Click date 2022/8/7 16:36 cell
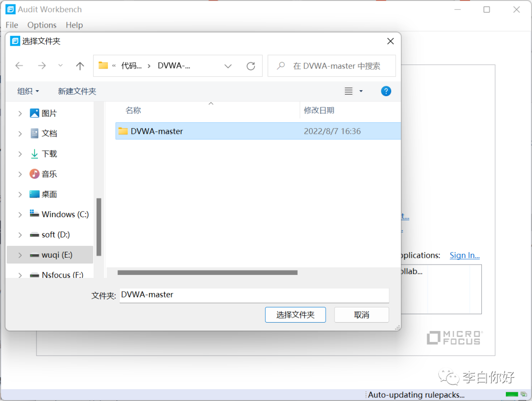The image size is (532, 401). tap(332, 132)
